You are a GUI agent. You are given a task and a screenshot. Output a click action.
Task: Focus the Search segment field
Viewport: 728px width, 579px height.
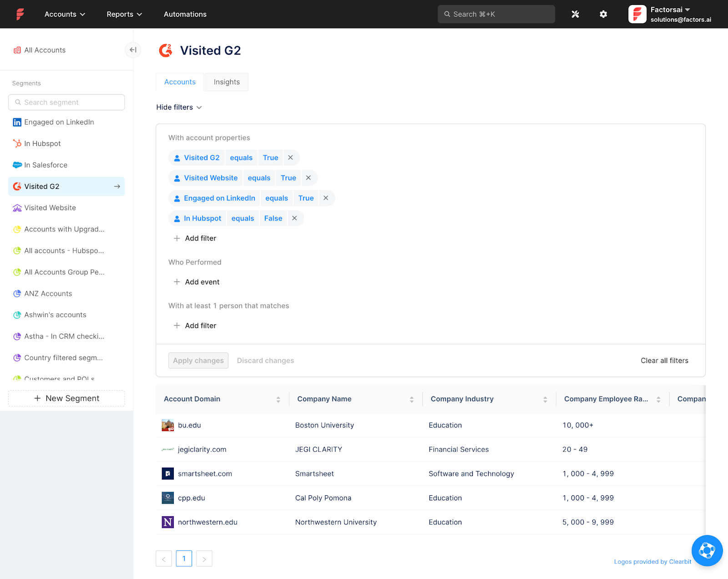66,102
